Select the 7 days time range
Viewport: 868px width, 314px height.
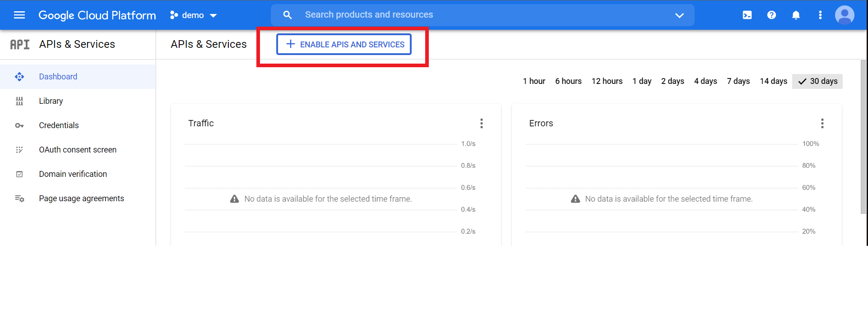(738, 81)
